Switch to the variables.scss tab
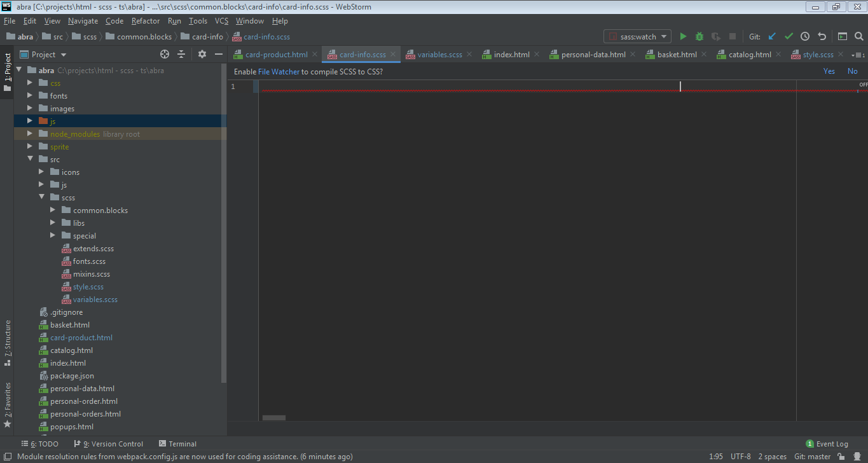 pos(440,55)
